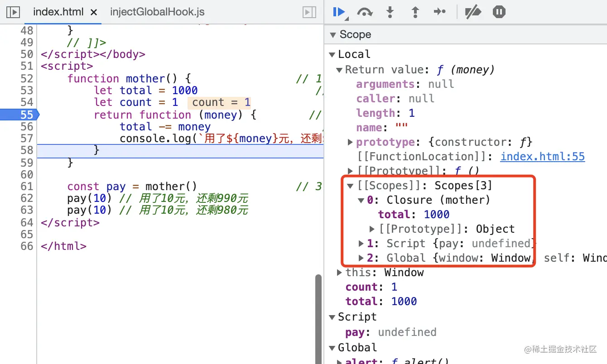Click 'function mother() {' on line 52
Image resolution: width=607 pixels, height=364 pixels.
click(129, 79)
